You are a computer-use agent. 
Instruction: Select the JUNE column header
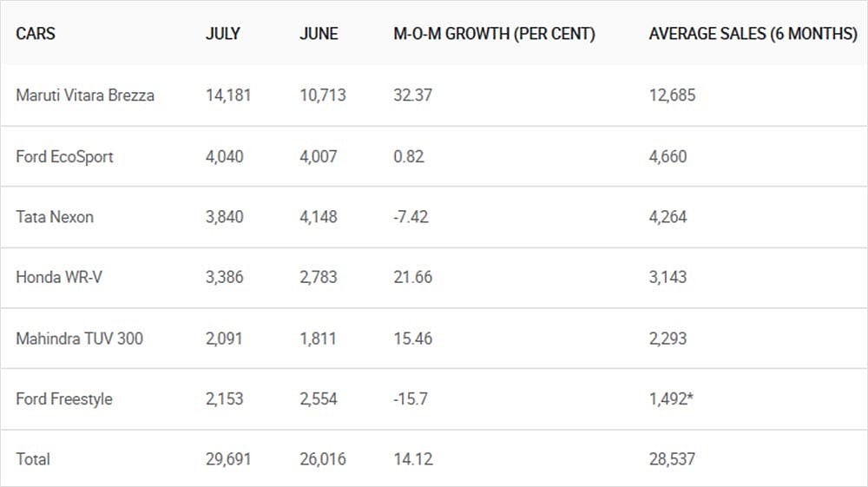click(x=319, y=34)
